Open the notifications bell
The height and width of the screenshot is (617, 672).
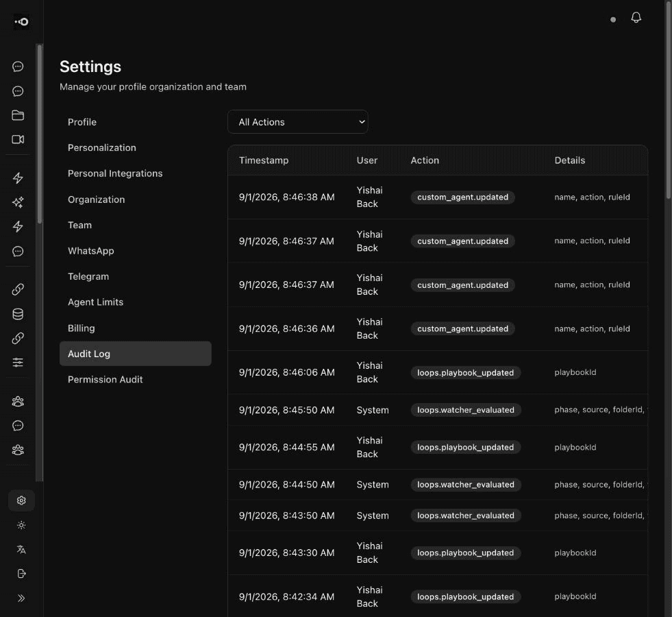pos(636,18)
